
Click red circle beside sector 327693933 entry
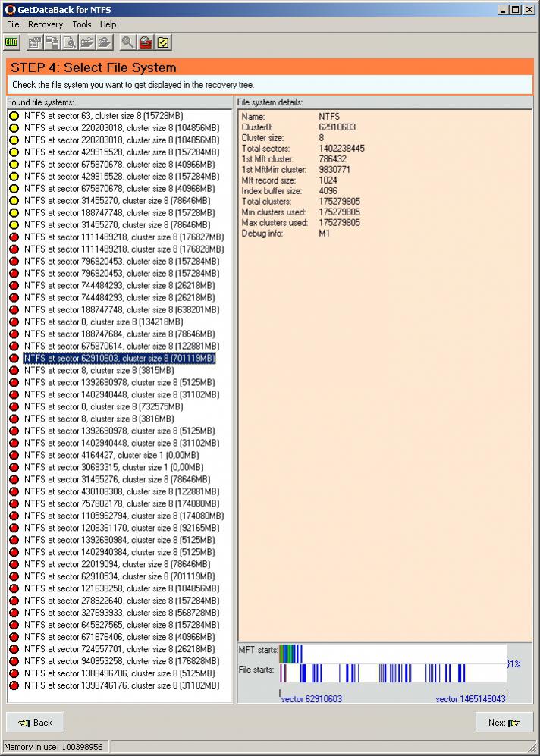14,613
